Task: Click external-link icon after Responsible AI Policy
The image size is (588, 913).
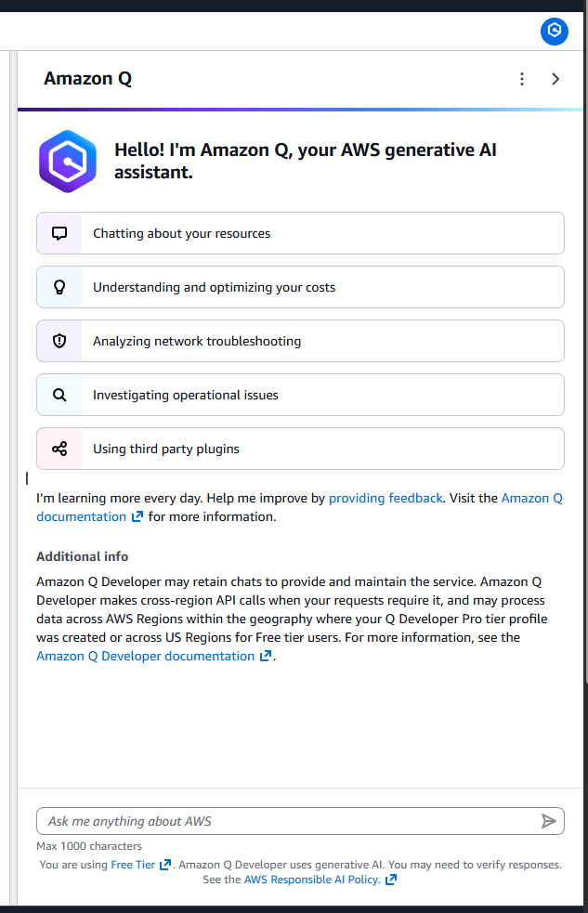Action: click(391, 880)
